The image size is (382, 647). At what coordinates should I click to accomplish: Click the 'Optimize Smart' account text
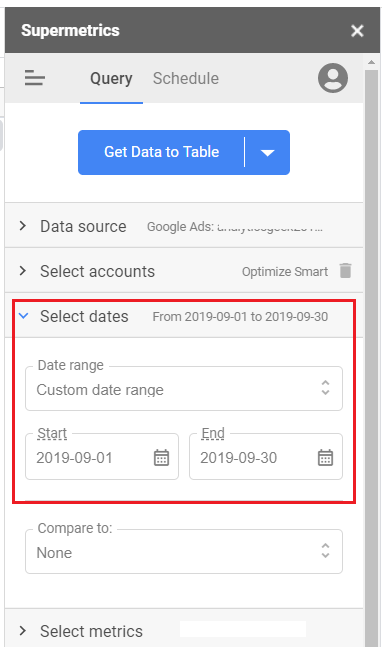[x=285, y=272]
